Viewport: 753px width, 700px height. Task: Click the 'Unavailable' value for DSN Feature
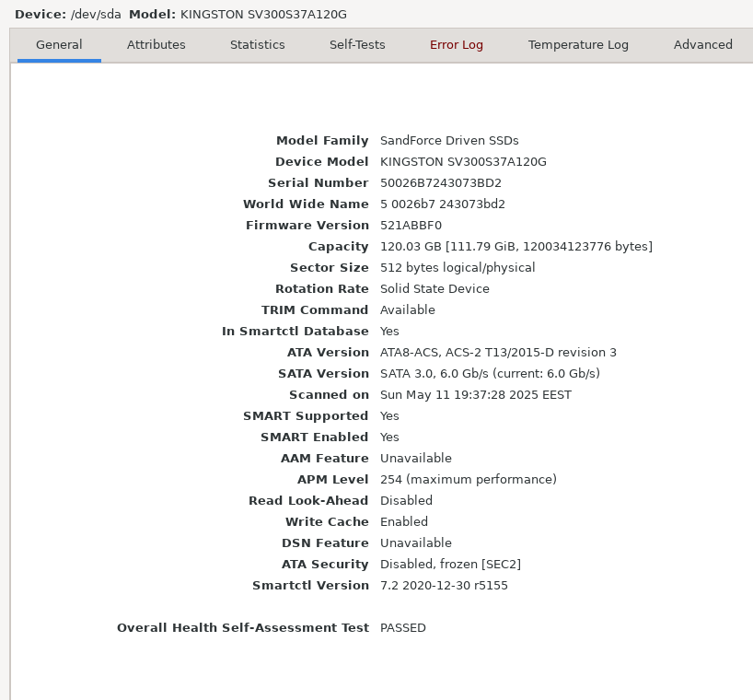(416, 542)
